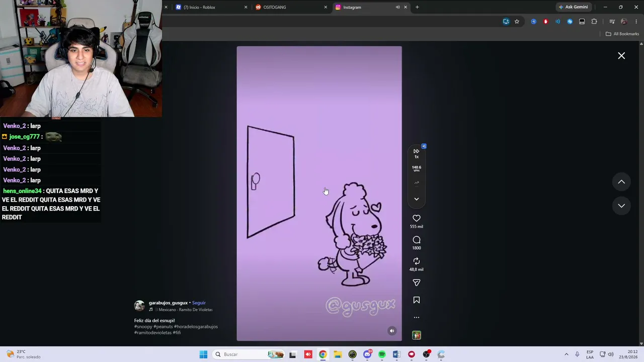Save the reel with the bookmark icon
Image resolution: width=644 pixels, height=362 pixels.
417,300
